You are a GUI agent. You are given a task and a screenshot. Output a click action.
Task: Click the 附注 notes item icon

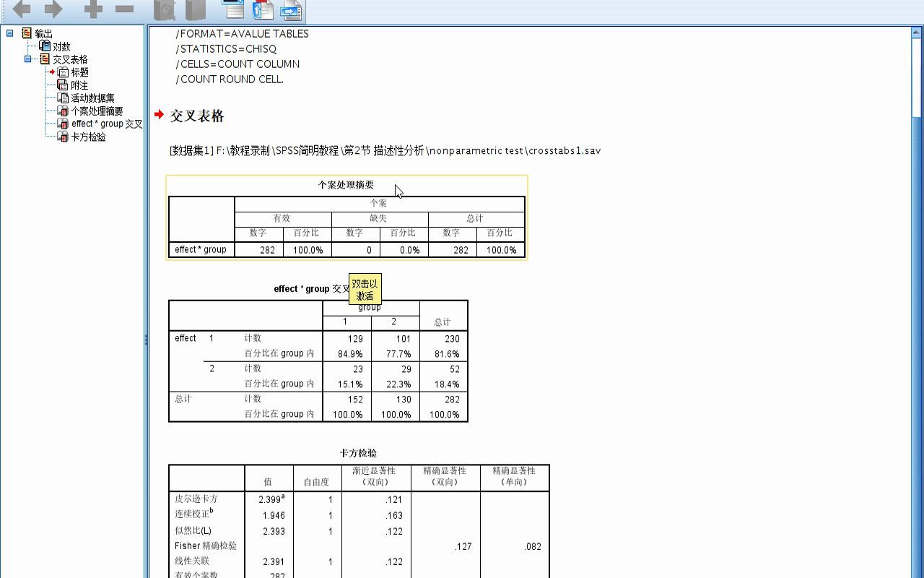tap(63, 85)
